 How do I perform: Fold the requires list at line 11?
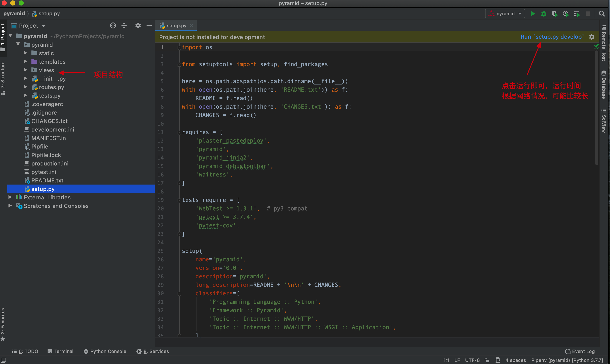click(x=179, y=132)
